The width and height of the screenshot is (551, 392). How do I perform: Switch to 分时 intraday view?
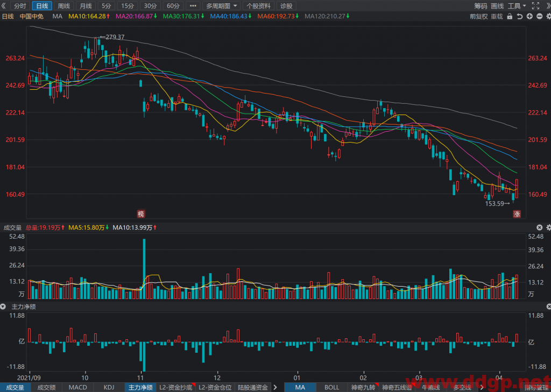click(20, 5)
